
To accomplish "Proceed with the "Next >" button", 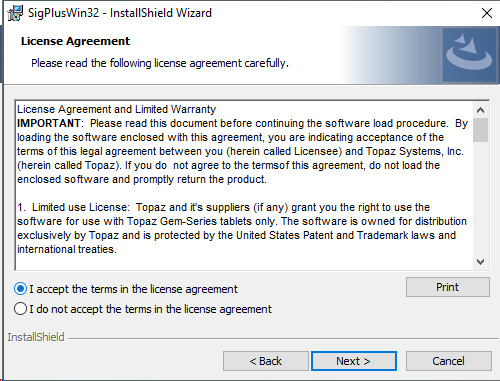I will click(x=354, y=361).
